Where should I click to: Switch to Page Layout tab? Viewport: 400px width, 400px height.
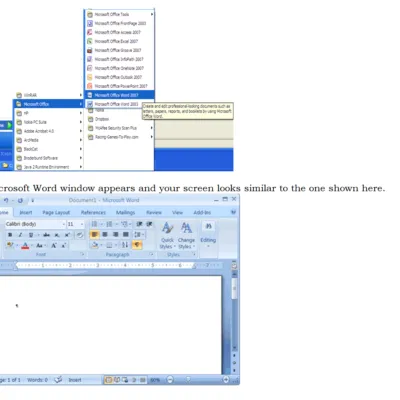pos(56,213)
